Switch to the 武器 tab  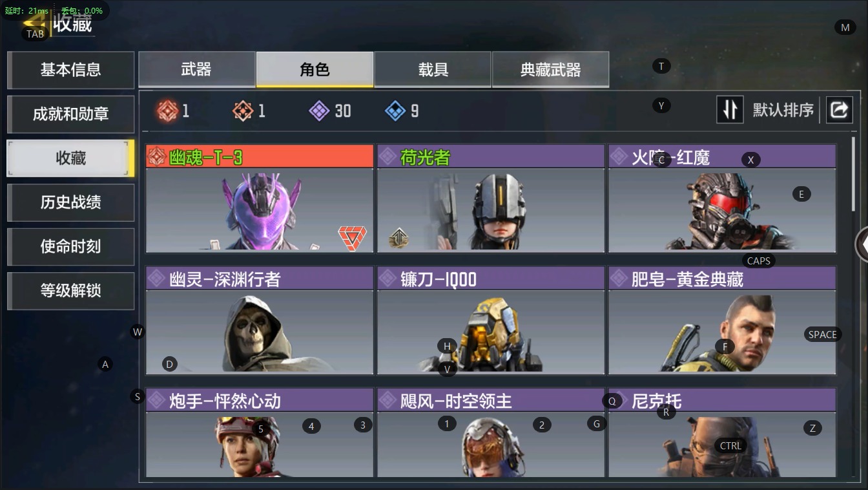click(x=197, y=70)
